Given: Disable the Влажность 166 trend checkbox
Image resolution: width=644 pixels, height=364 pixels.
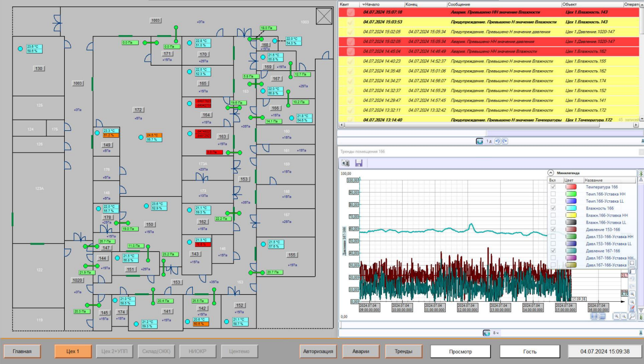Looking at the screenshot, I should click(x=553, y=208).
